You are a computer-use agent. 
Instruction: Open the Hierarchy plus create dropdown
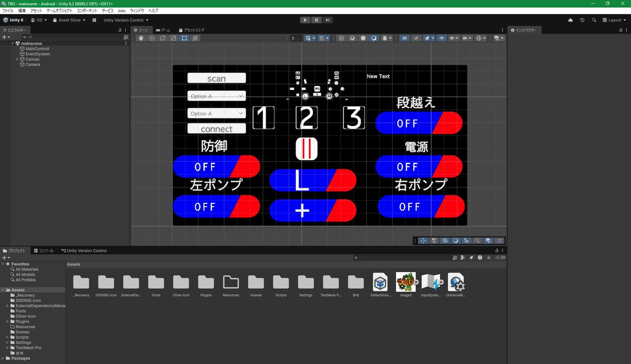6,37
